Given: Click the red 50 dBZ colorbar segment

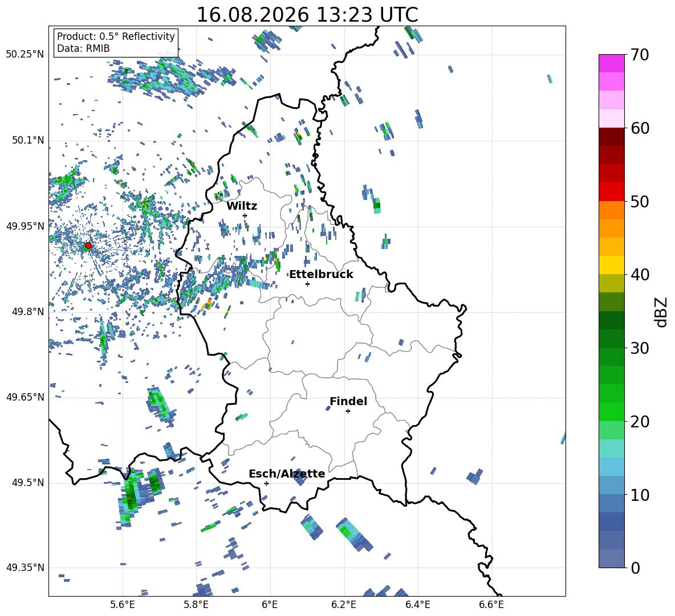Looking at the screenshot, I should (611, 192).
